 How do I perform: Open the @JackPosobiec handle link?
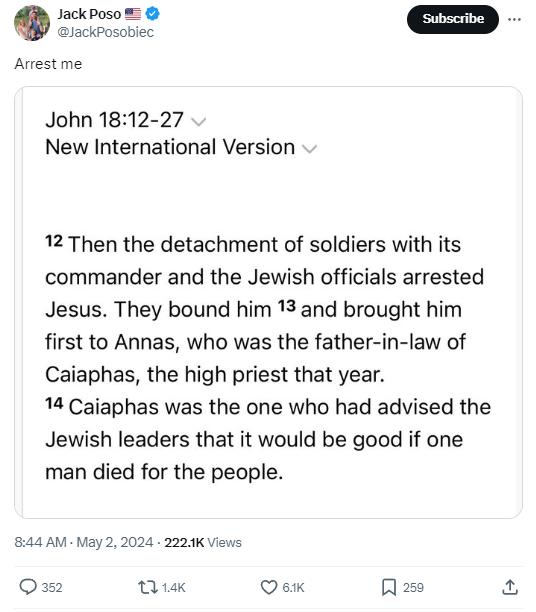(x=105, y=32)
